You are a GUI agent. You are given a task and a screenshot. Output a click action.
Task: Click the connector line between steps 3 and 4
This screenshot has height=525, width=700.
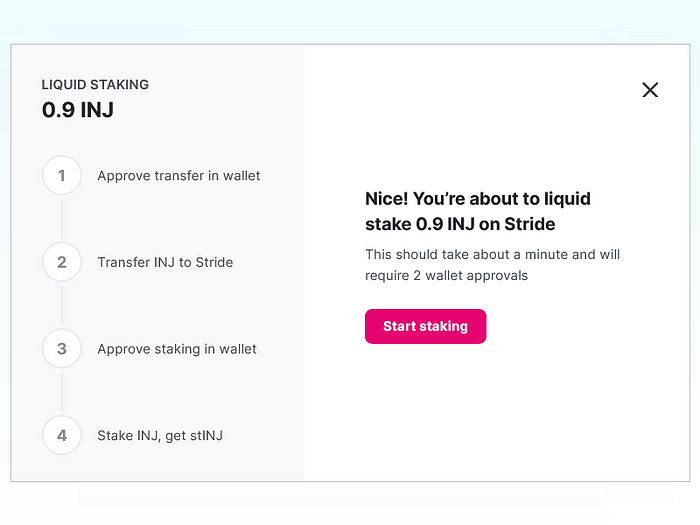[62, 392]
